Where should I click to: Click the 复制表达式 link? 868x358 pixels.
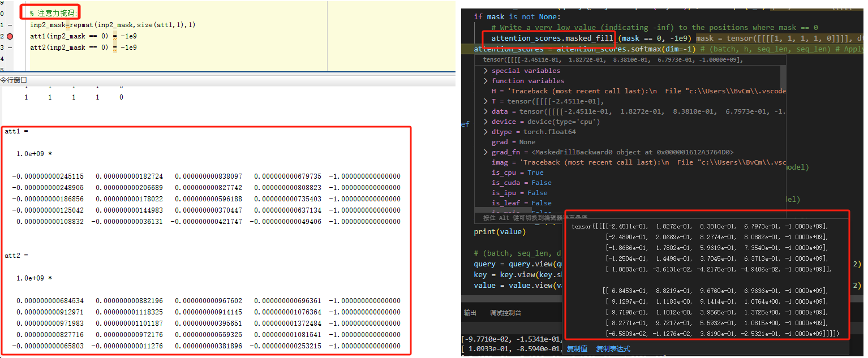(x=613, y=349)
